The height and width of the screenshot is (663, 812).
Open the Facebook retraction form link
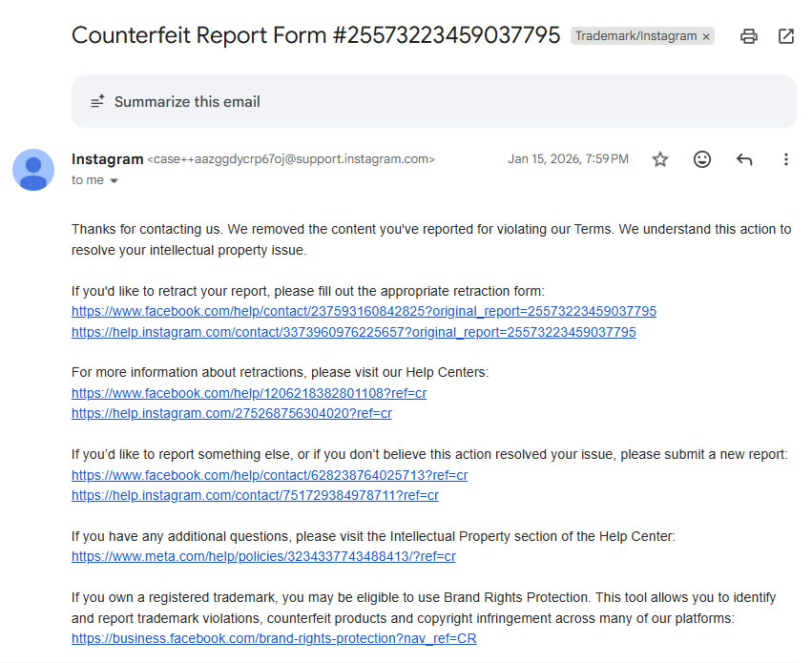(364, 312)
